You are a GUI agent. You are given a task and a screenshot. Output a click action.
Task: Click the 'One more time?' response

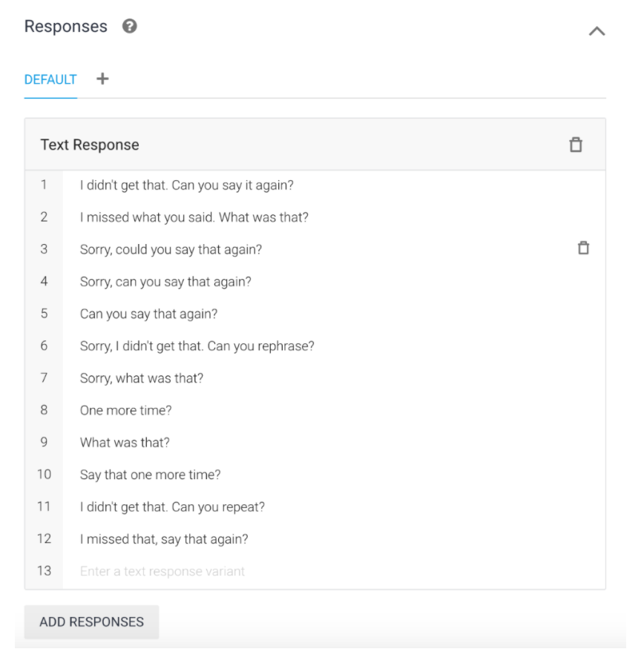point(125,410)
